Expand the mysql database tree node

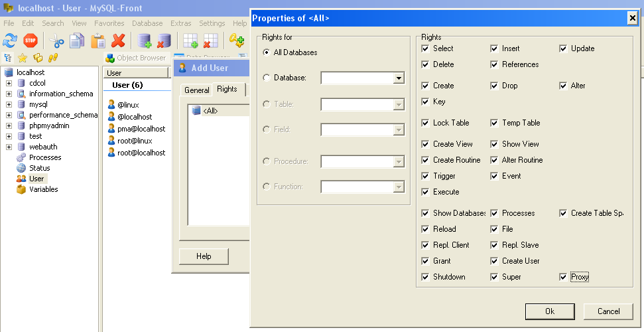tap(9, 104)
